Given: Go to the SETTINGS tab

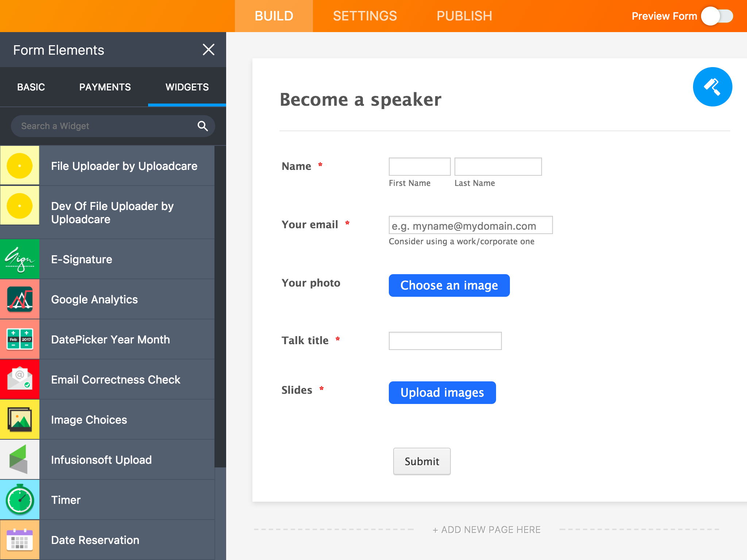Looking at the screenshot, I should 365,16.
